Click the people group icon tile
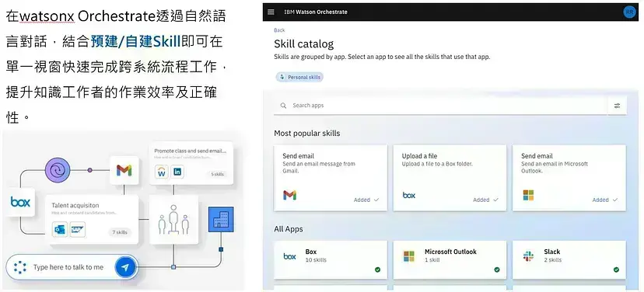Viewport: 644px width, 292px height. (173, 220)
